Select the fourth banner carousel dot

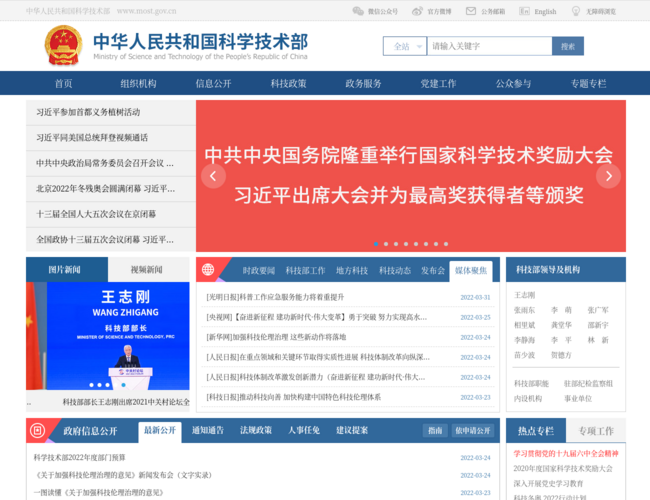406,244
